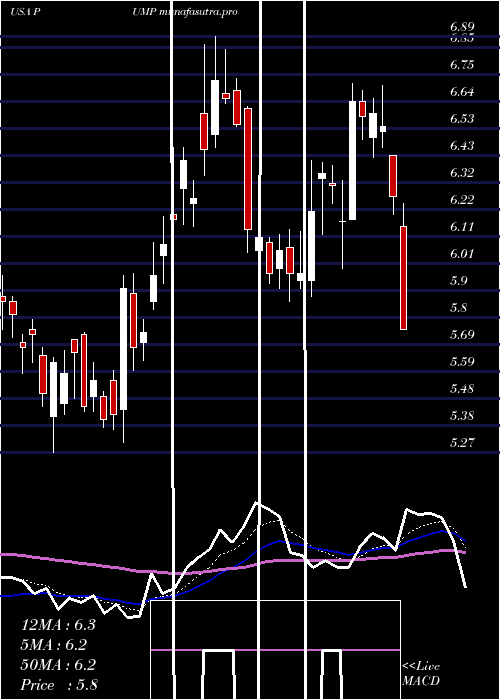Click the 5.59 price axis label
The width and height of the screenshot is (500, 700).
pyautogui.click(x=462, y=362)
